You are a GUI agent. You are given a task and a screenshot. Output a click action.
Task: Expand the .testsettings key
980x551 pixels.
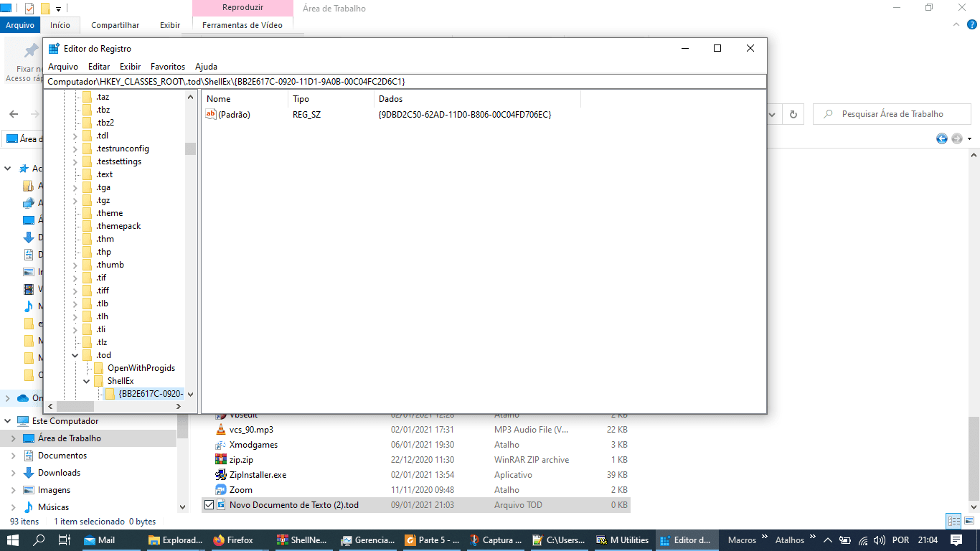pyautogui.click(x=75, y=161)
